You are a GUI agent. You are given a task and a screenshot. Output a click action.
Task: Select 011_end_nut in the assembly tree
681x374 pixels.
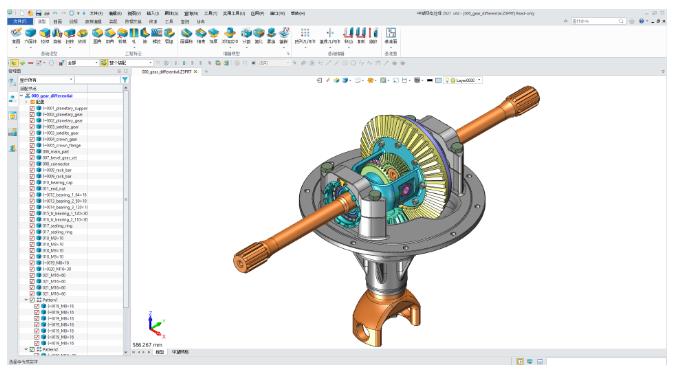(54, 189)
